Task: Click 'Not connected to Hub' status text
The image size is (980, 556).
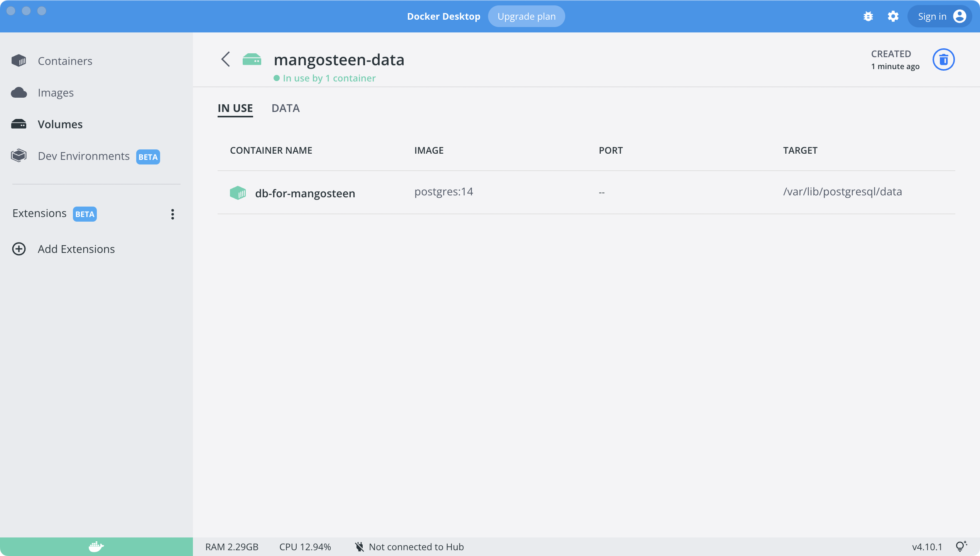Action: 416,547
